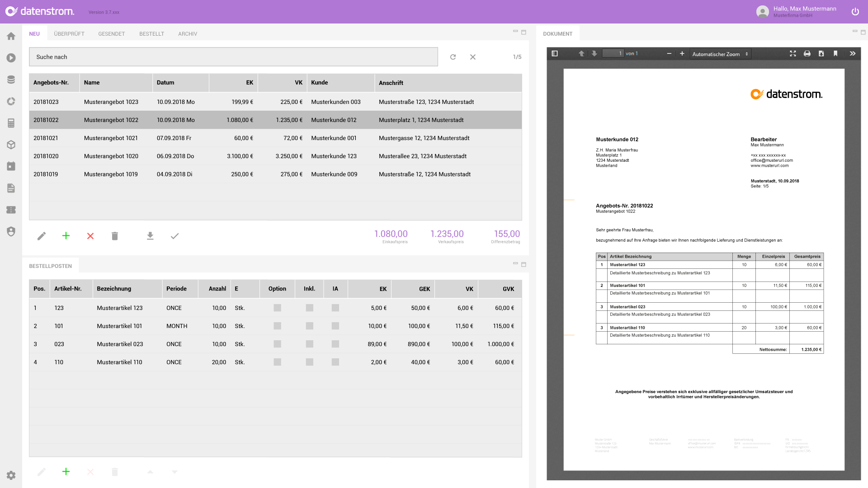Expand the BESTELLPOSTEN panel options

point(524,264)
